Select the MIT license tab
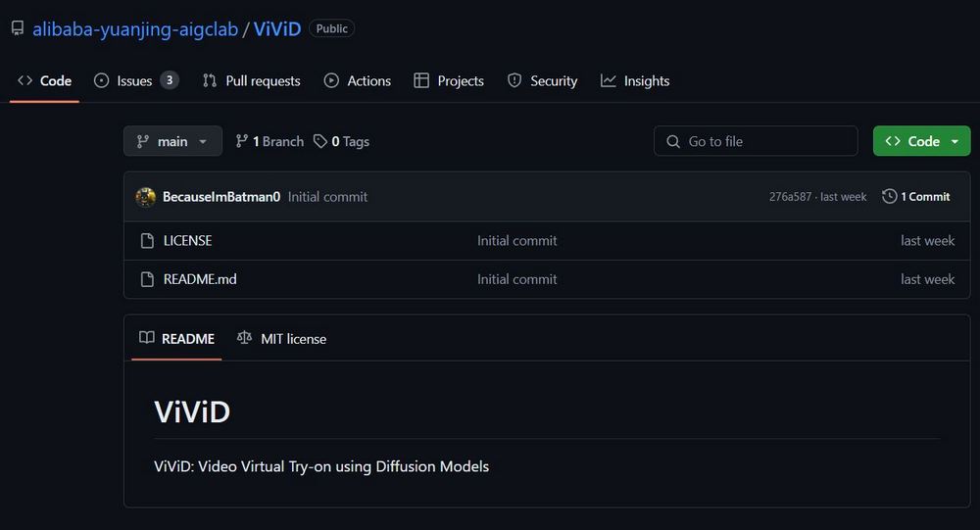980x530 pixels. [282, 338]
